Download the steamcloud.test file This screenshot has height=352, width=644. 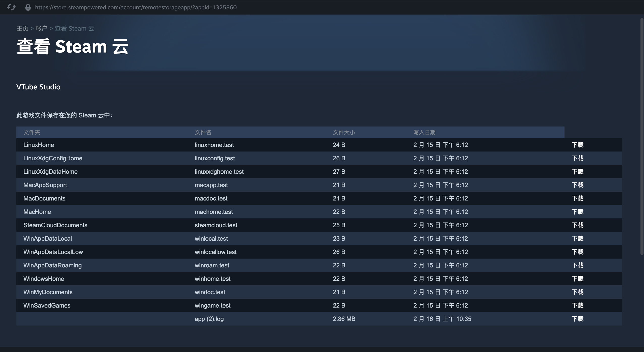(x=577, y=225)
